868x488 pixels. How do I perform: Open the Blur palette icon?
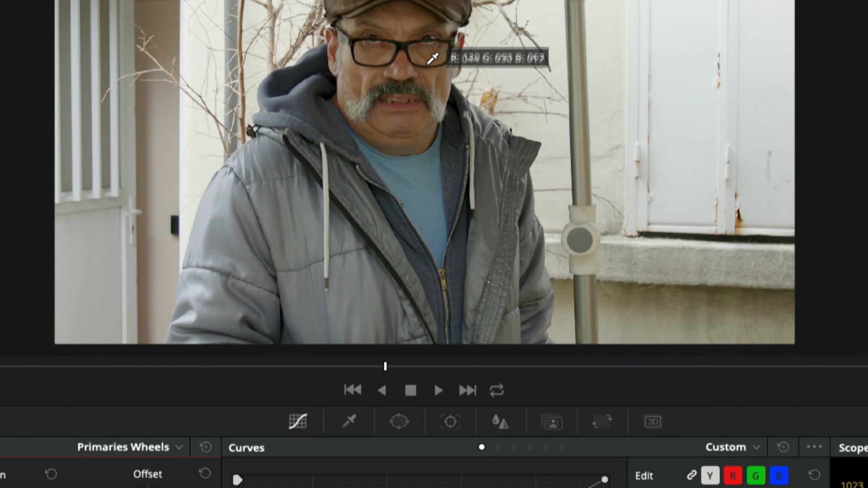click(x=501, y=421)
